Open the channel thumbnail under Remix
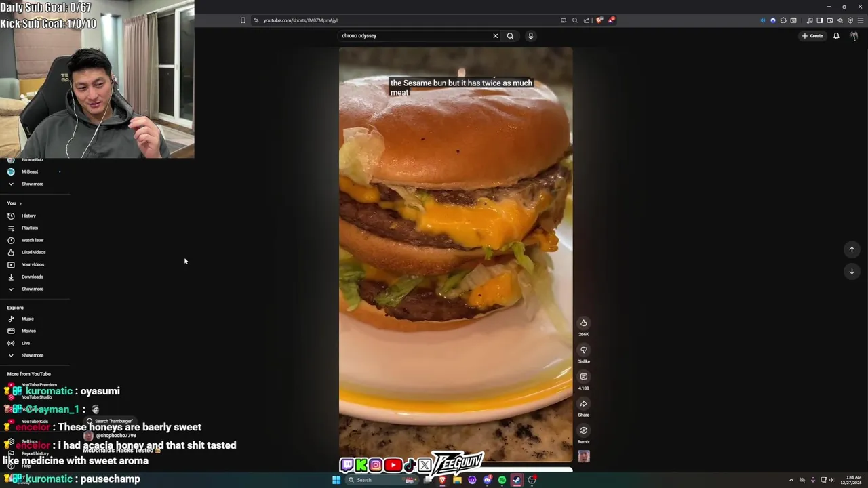The image size is (868, 488). [x=583, y=456]
